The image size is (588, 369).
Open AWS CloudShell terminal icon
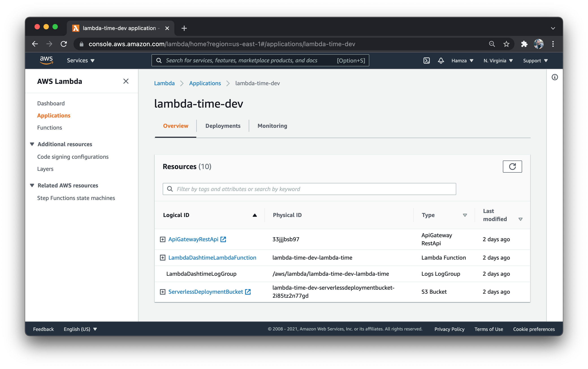427,61
